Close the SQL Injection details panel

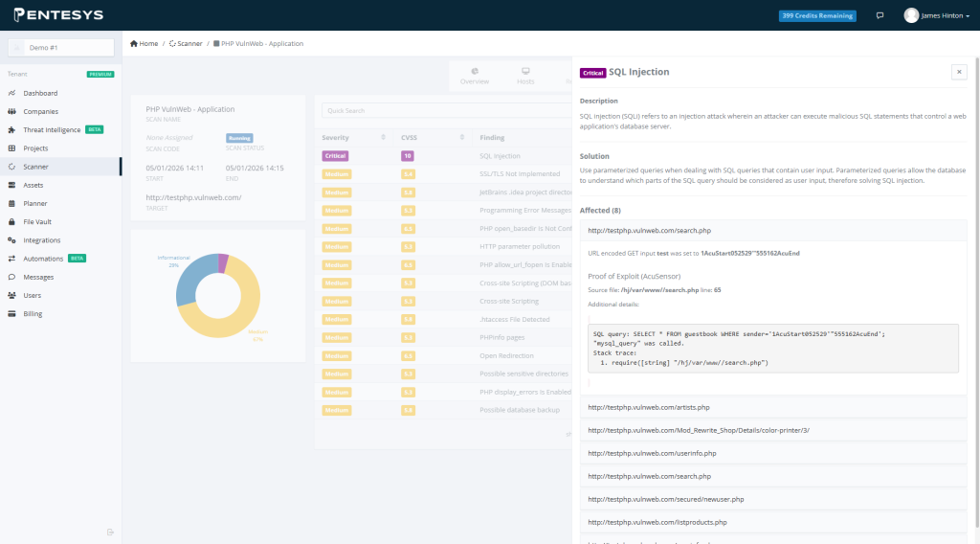tap(958, 72)
